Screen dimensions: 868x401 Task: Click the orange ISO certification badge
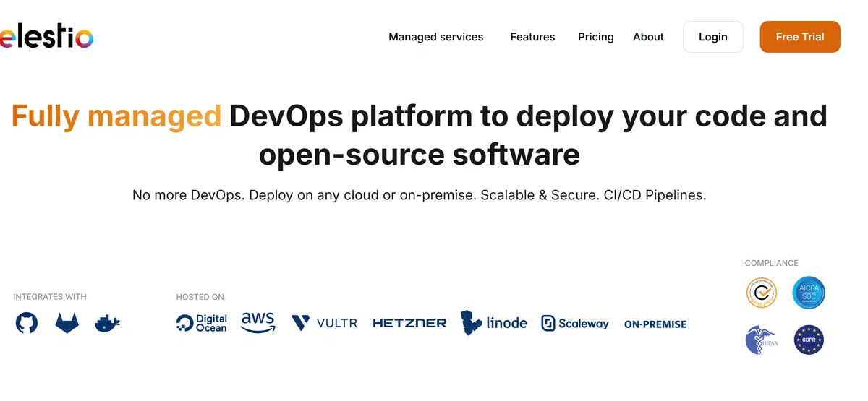pyautogui.click(x=762, y=293)
